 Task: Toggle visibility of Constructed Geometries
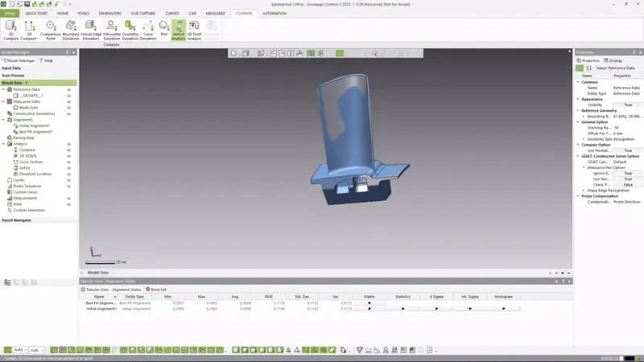tap(69, 113)
